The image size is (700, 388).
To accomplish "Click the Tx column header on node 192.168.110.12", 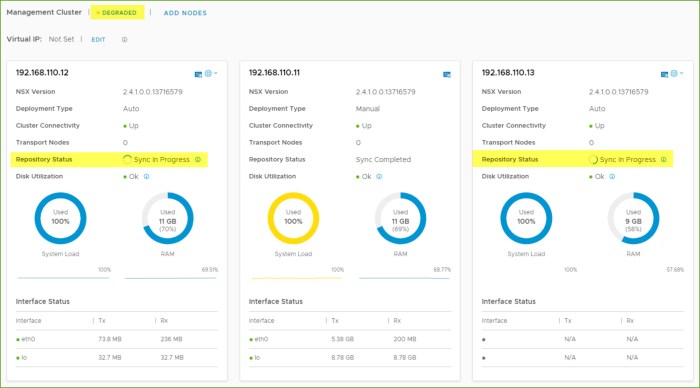I will click(x=102, y=321).
